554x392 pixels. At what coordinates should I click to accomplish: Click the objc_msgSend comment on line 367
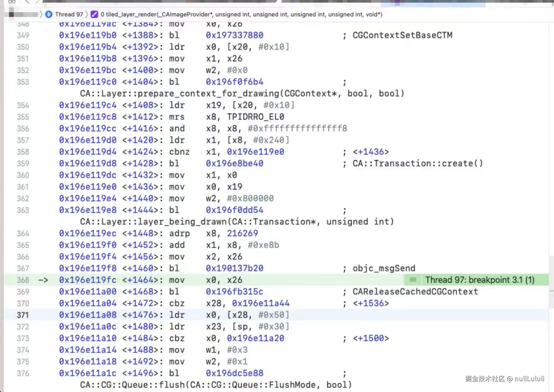[384, 268]
